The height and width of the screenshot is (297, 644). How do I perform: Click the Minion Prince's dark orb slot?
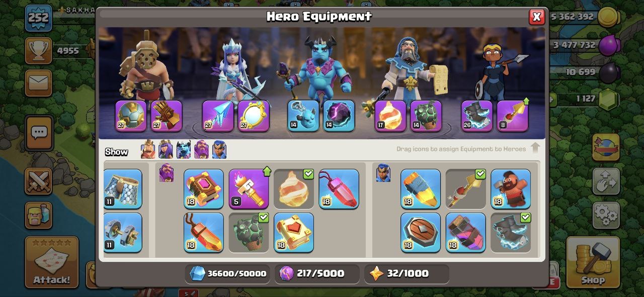click(x=339, y=116)
